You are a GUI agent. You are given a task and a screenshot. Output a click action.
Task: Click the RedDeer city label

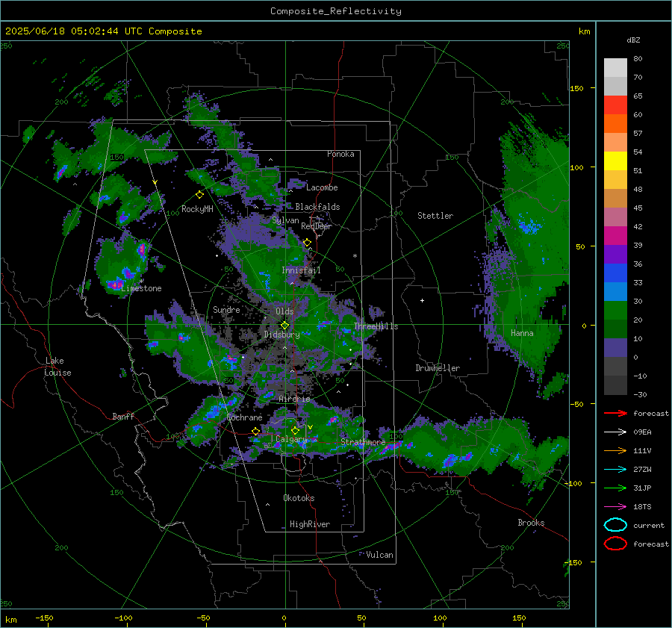coord(317,226)
